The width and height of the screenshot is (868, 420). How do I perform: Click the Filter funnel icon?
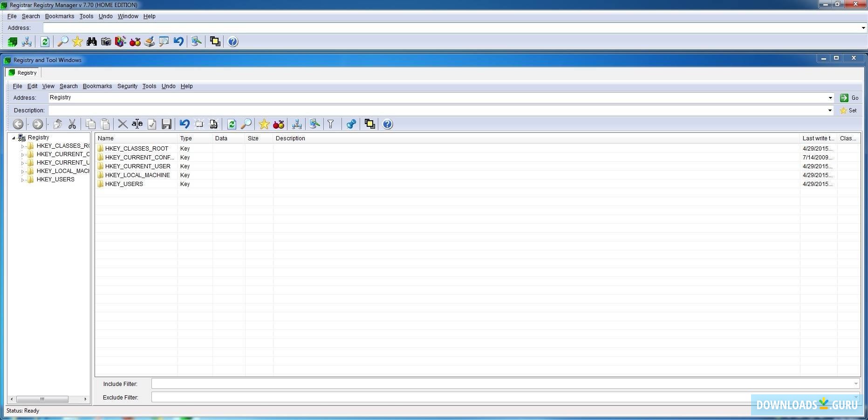(331, 124)
